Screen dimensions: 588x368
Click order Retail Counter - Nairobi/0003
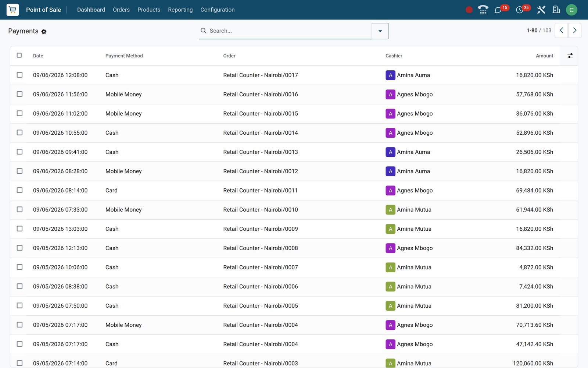[x=261, y=364]
